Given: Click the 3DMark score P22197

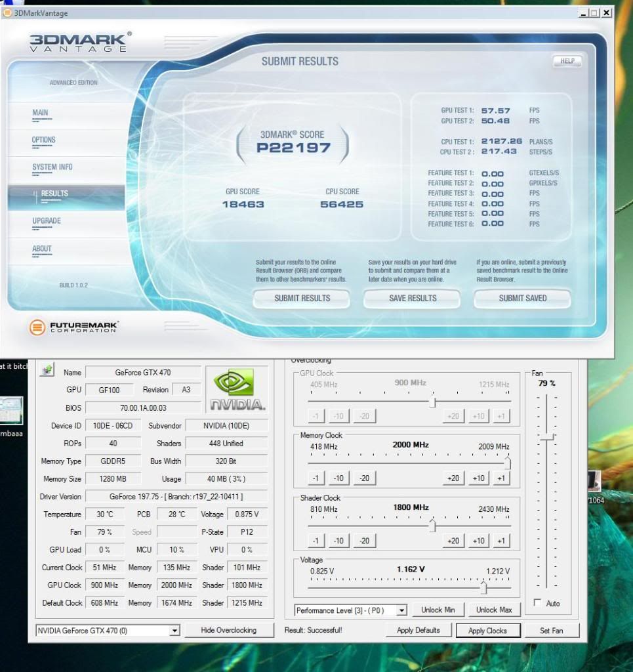Looking at the screenshot, I should click(293, 148).
